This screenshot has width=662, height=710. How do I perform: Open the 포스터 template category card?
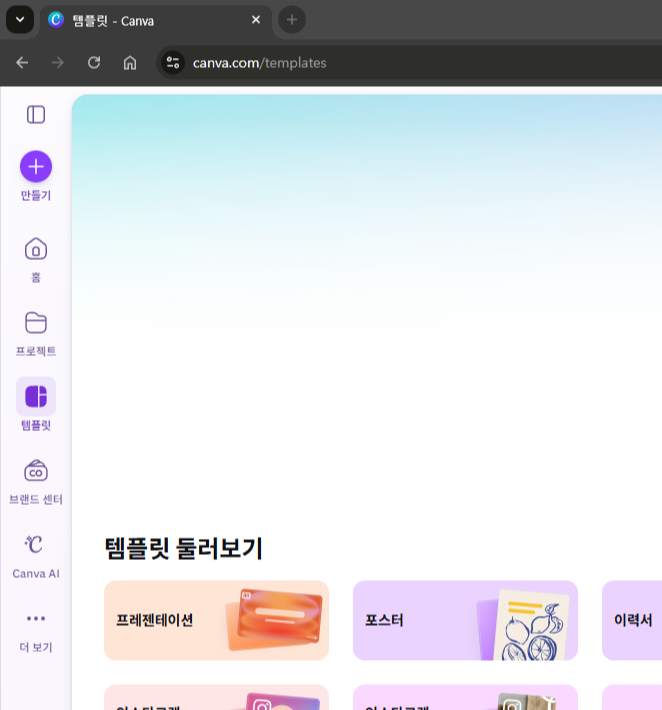(x=465, y=620)
